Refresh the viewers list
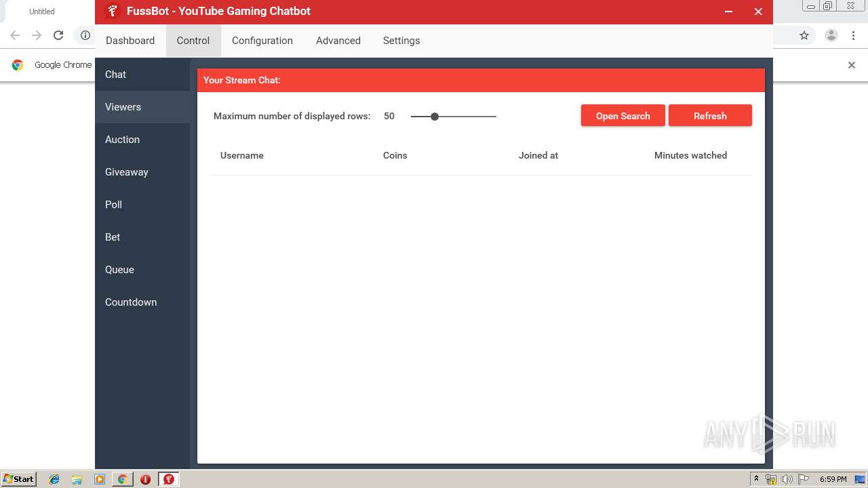Viewport: 868px width, 488px height. 710,116
